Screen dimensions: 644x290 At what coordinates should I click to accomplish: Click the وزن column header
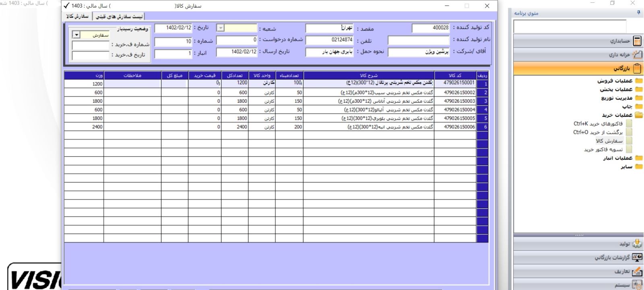point(84,76)
